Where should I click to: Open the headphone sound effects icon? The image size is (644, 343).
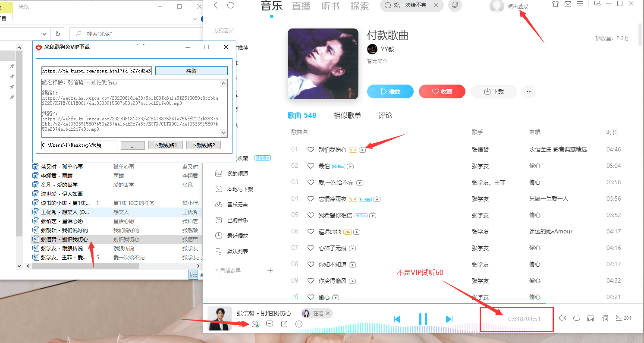point(591,318)
